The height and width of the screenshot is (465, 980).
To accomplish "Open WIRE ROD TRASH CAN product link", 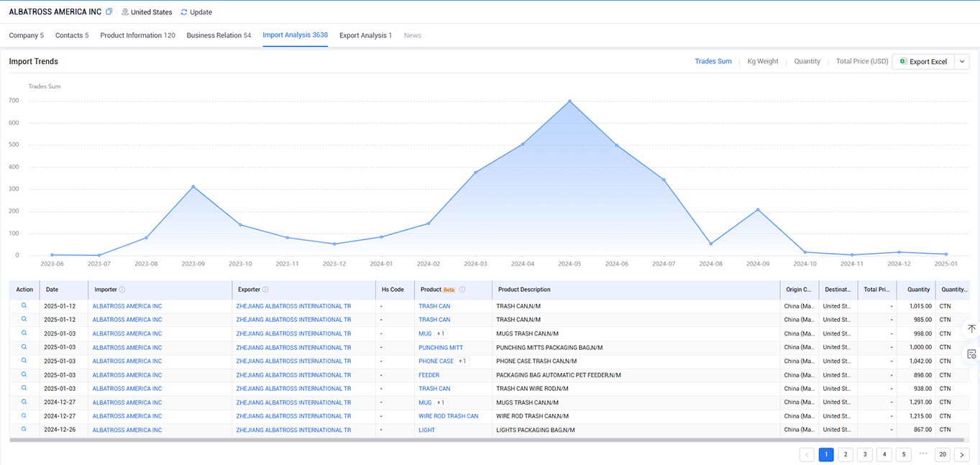I will click(448, 416).
